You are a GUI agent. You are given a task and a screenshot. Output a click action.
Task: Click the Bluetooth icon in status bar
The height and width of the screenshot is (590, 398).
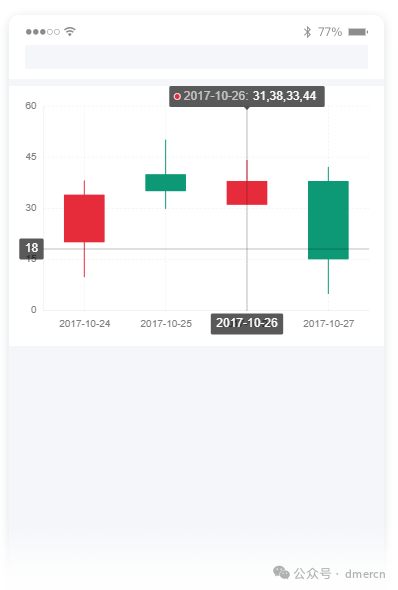(307, 32)
